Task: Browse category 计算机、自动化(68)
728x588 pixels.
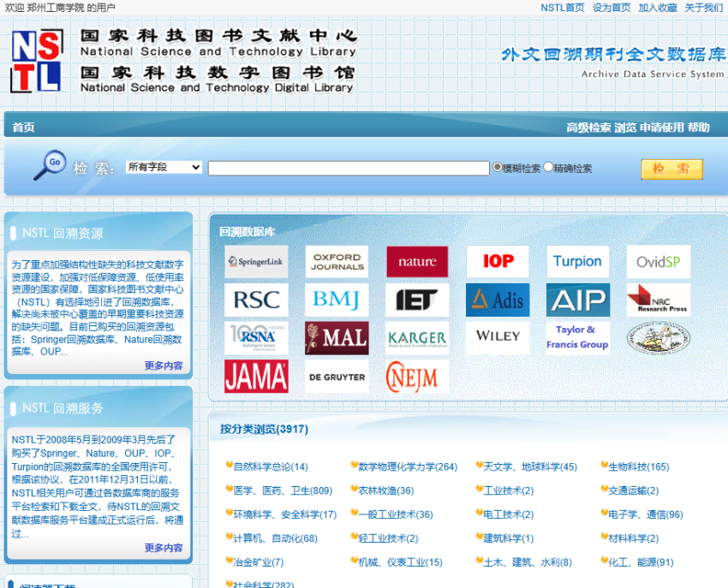Action: 275,538
